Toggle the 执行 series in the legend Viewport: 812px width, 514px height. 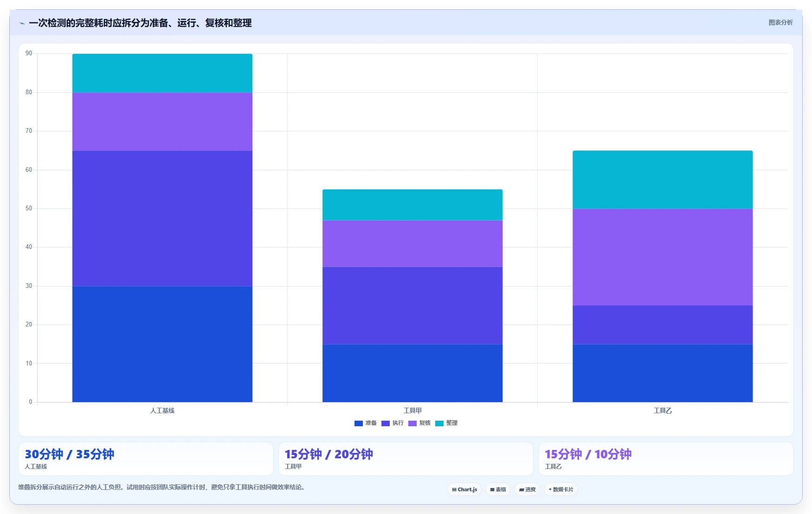point(393,423)
